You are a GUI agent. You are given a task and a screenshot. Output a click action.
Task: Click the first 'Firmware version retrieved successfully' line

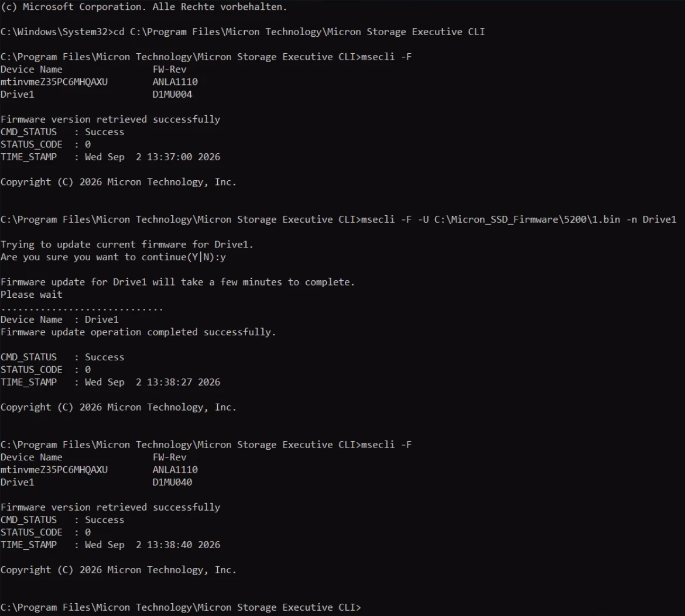110,119
